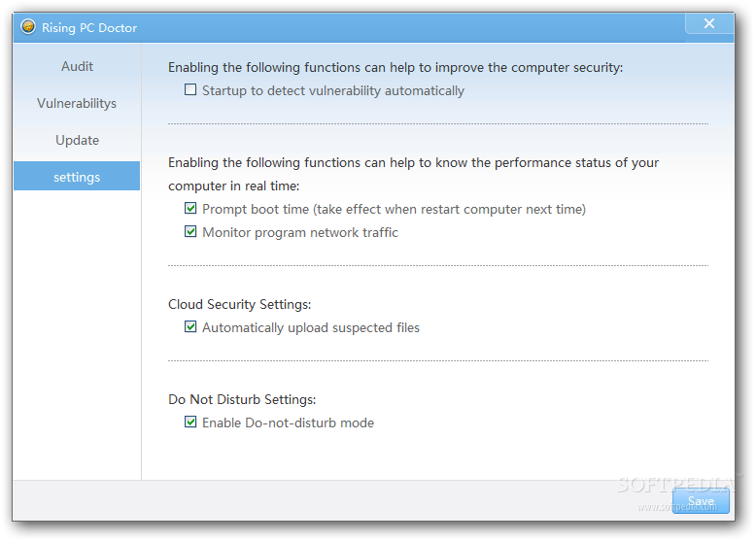The height and width of the screenshot is (541, 756).
Task: Open the Update tab
Action: [77, 140]
